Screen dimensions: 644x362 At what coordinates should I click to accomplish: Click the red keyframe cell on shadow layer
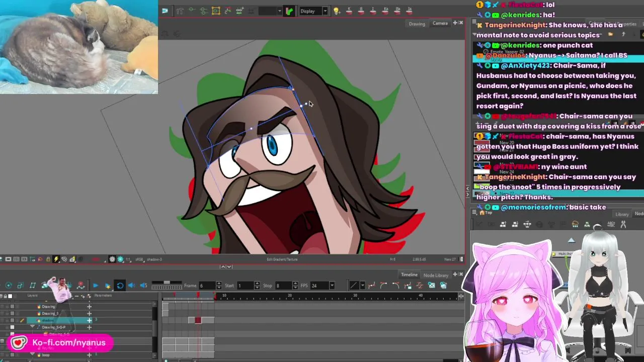[198, 320]
